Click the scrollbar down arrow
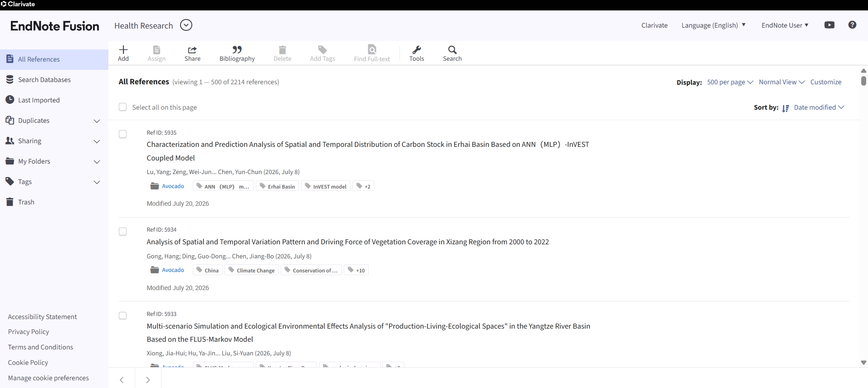The height and width of the screenshot is (388, 868). point(863,363)
